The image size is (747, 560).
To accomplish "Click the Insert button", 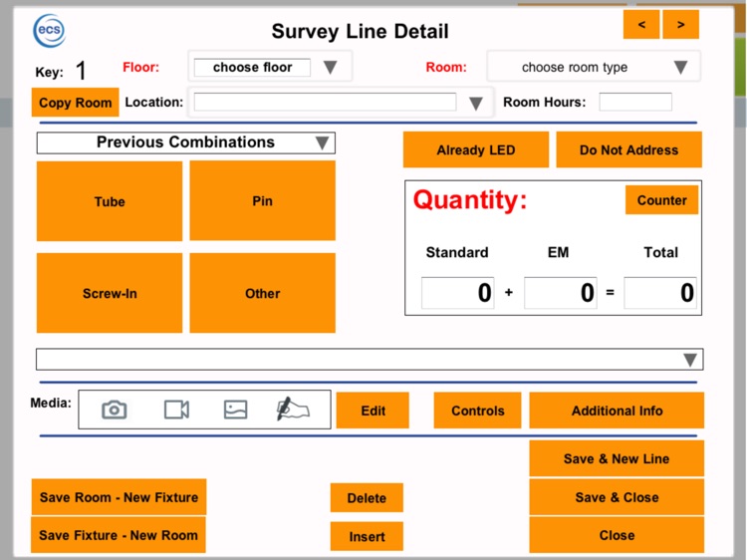I will pos(367,536).
